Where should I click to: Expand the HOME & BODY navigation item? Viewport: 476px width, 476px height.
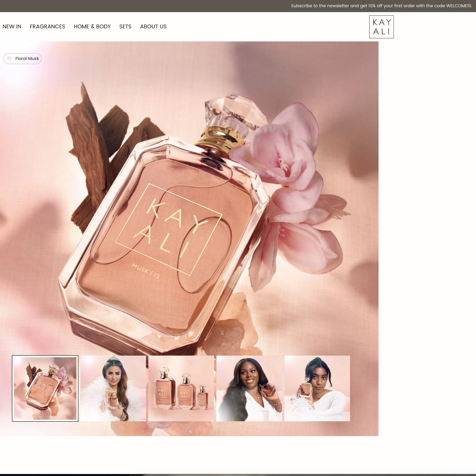coord(92,26)
